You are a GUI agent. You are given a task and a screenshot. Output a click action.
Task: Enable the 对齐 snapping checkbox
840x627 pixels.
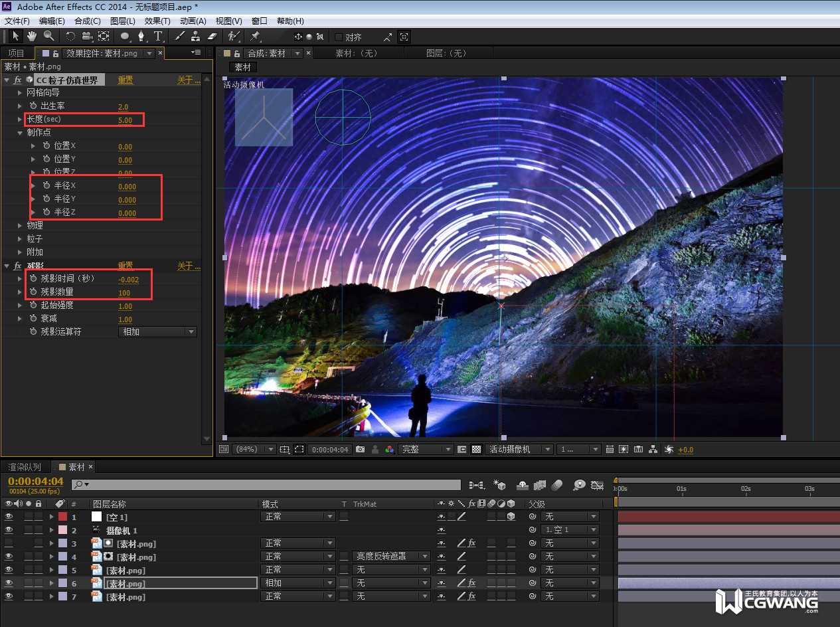[339, 37]
